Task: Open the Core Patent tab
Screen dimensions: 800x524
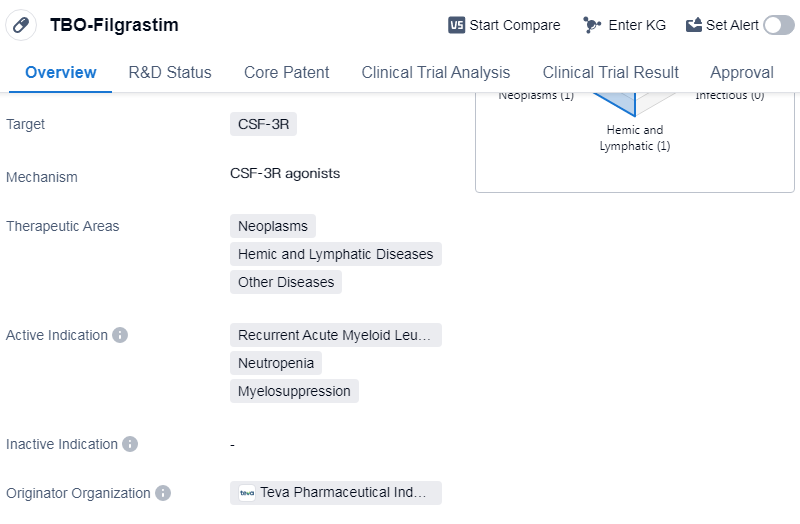Action: (x=286, y=72)
